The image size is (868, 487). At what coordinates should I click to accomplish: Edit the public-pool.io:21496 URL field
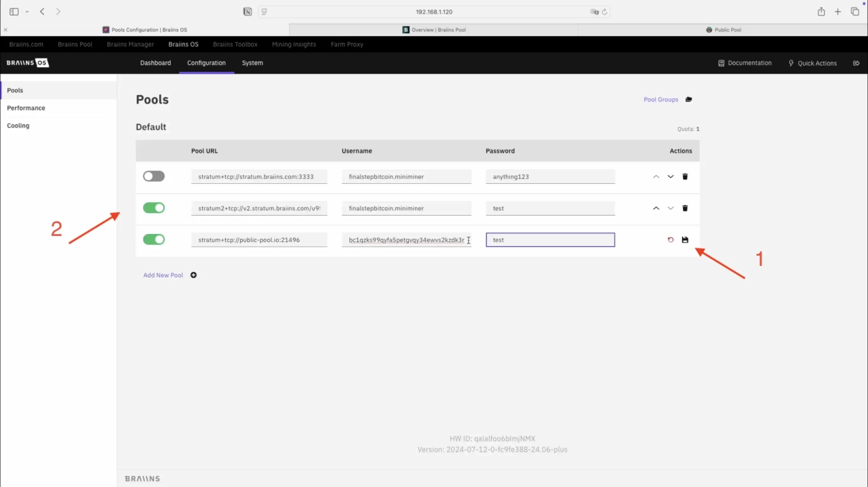click(x=259, y=239)
